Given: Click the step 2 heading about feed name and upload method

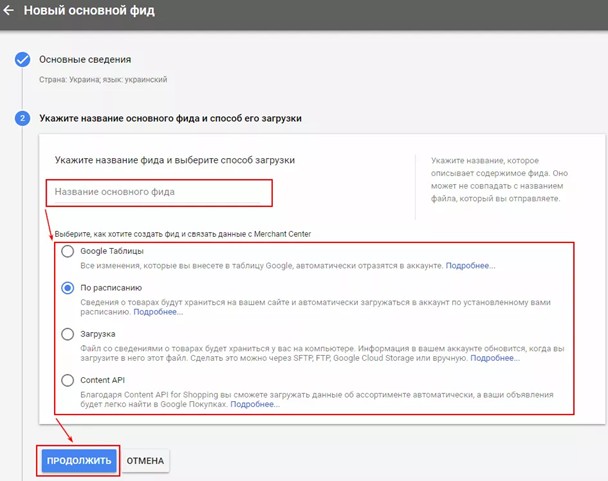Looking at the screenshot, I should (x=170, y=119).
